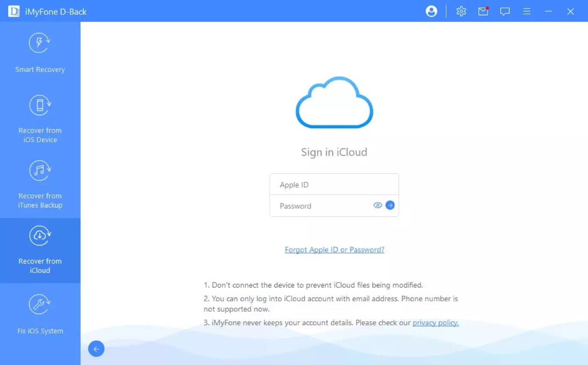
Task: Click inside the Apple ID field
Action: click(334, 184)
